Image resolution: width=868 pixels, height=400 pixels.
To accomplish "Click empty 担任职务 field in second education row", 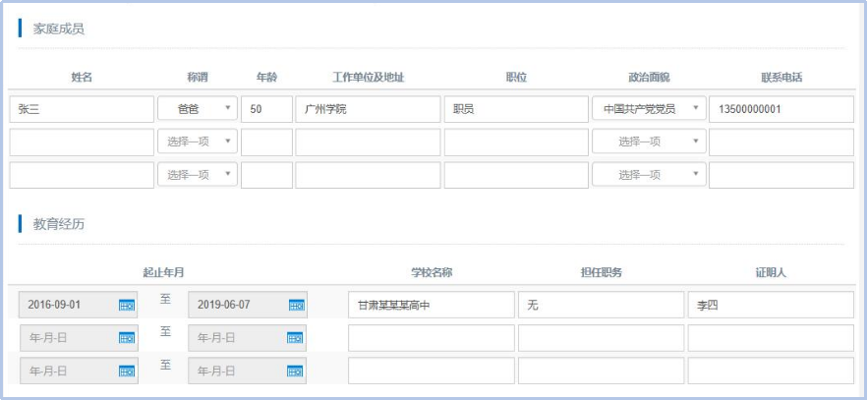I will (602, 338).
